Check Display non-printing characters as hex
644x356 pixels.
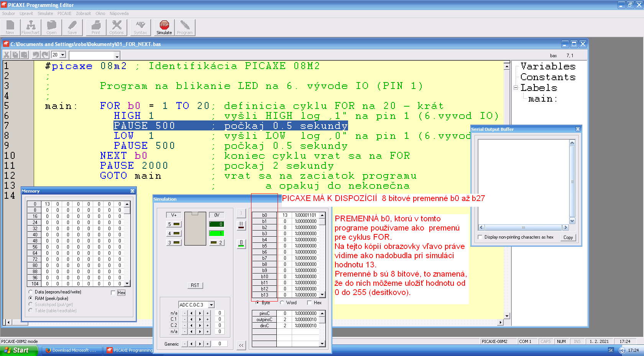480,237
